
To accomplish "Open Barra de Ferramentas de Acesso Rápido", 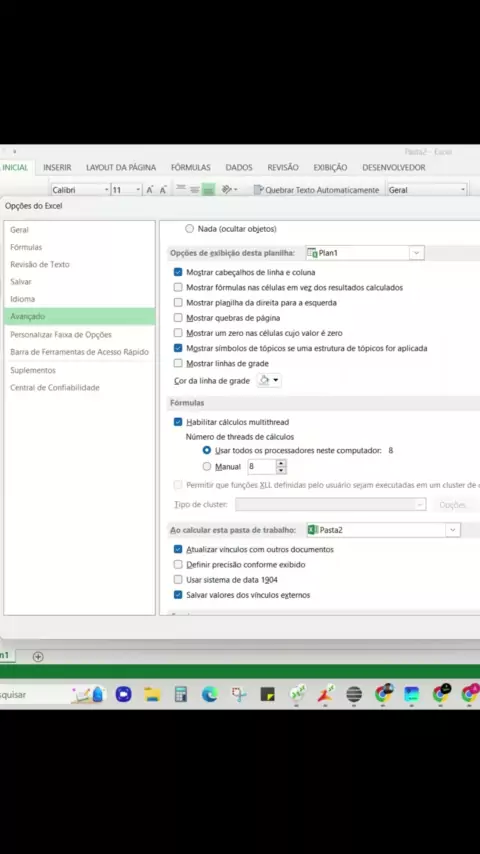I will [80, 352].
